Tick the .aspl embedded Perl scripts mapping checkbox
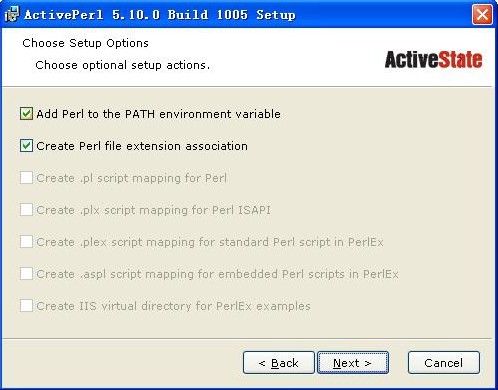498x390 pixels. tap(26, 274)
